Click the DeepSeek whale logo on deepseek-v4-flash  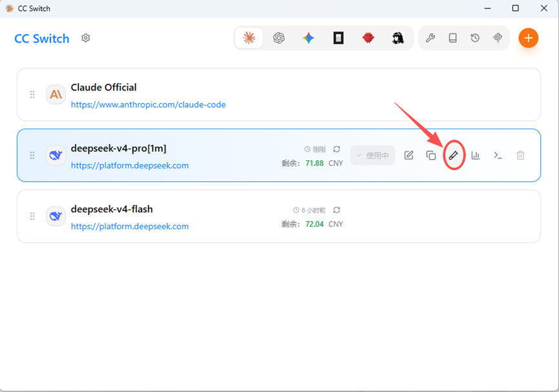point(56,216)
